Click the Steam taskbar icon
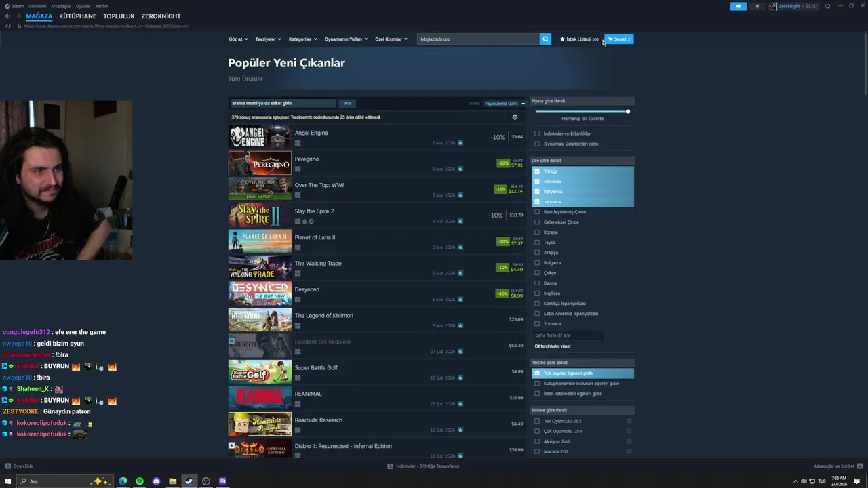This screenshot has height=488, width=868. coord(189,481)
